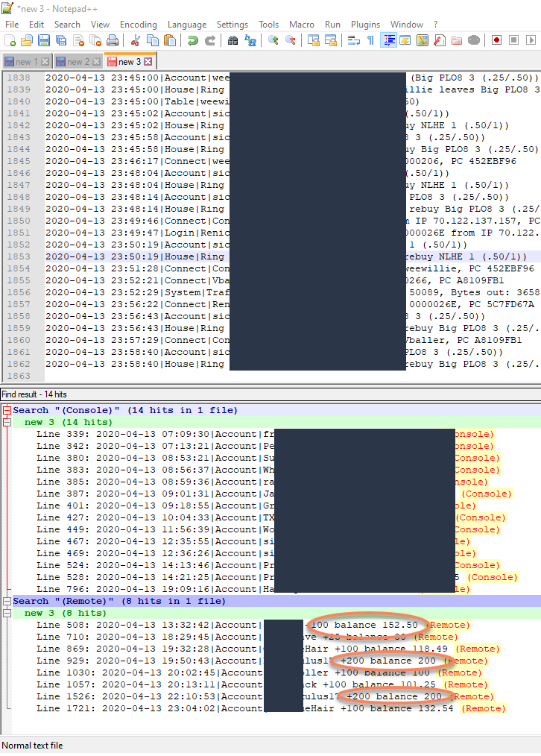Click the Zoom In magnifier icon
The width and height of the screenshot is (541, 756).
pyautogui.click(x=273, y=40)
